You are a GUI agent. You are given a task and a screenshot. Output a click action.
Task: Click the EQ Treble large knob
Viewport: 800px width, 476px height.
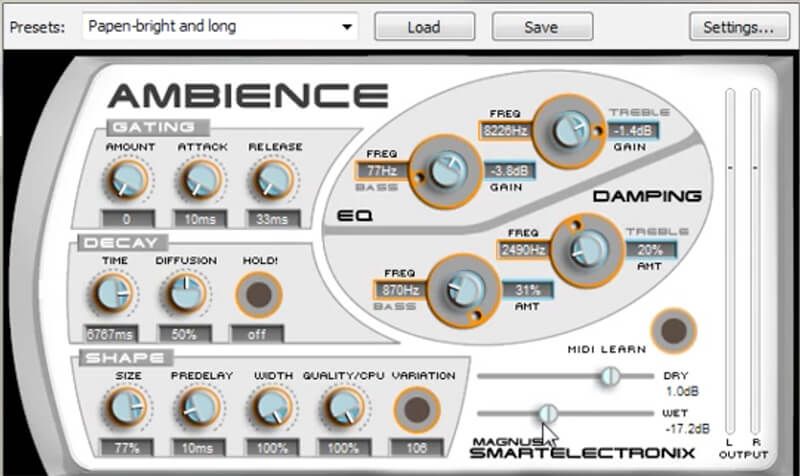click(569, 131)
